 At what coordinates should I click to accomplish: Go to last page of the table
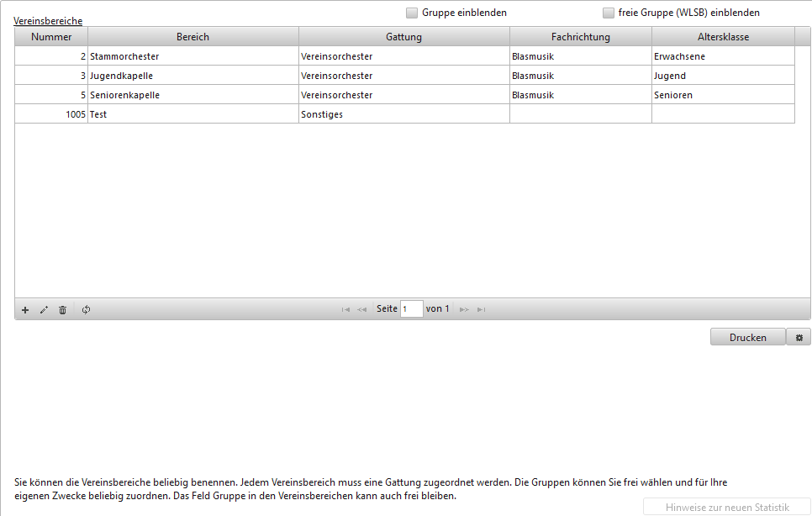click(x=481, y=310)
